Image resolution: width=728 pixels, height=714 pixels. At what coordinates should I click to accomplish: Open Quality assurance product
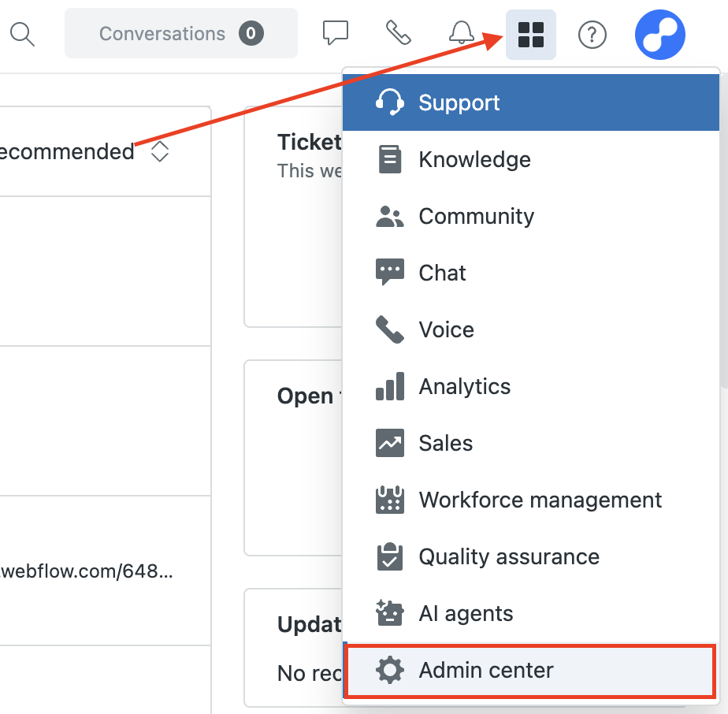click(x=531, y=556)
